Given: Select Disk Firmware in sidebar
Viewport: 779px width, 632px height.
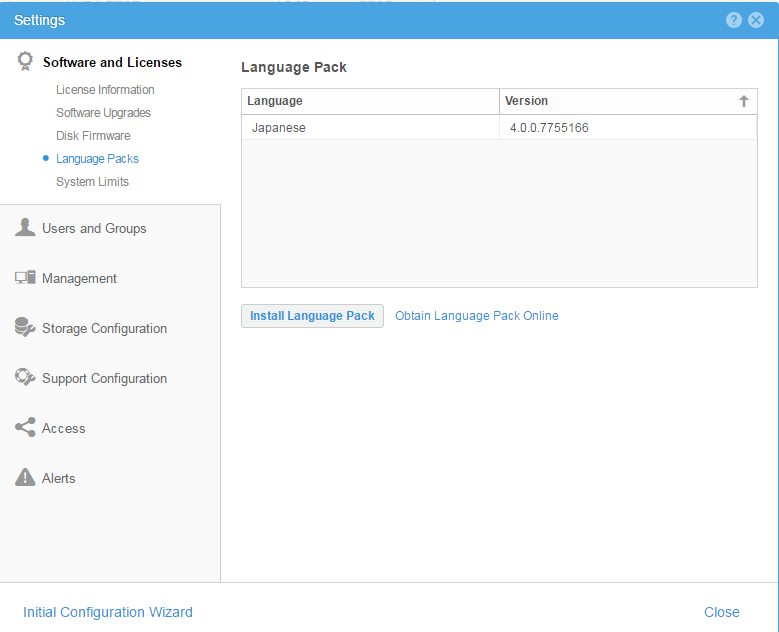Looking at the screenshot, I should click(93, 136).
